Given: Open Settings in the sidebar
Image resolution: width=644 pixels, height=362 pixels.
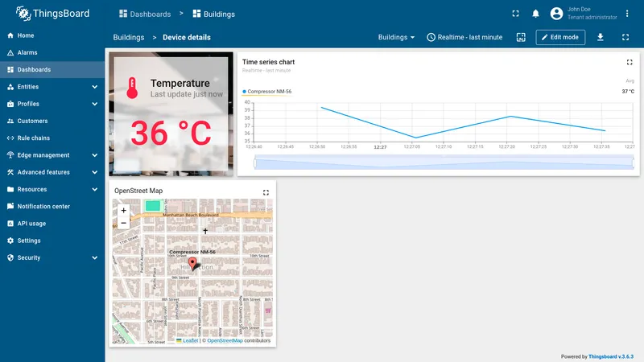Looking at the screenshot, I should 52,241.
